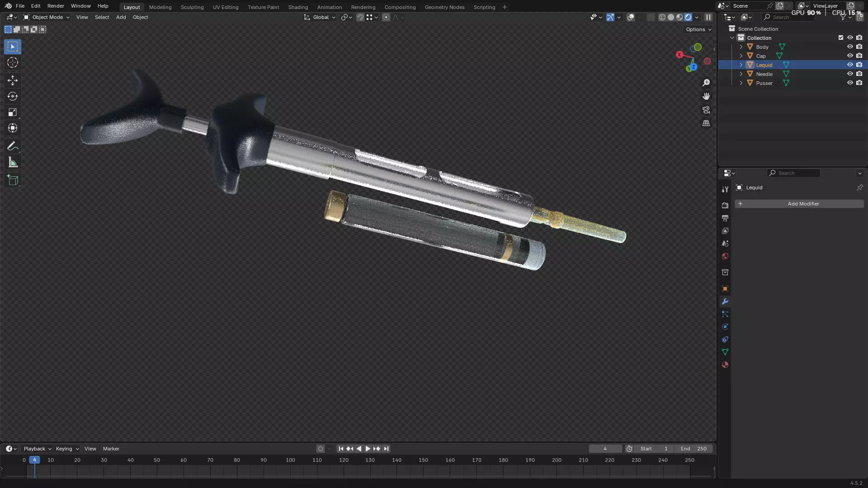Screen dimensions: 868x488
Task: Open the View Layer properties tab
Action: click(x=725, y=230)
